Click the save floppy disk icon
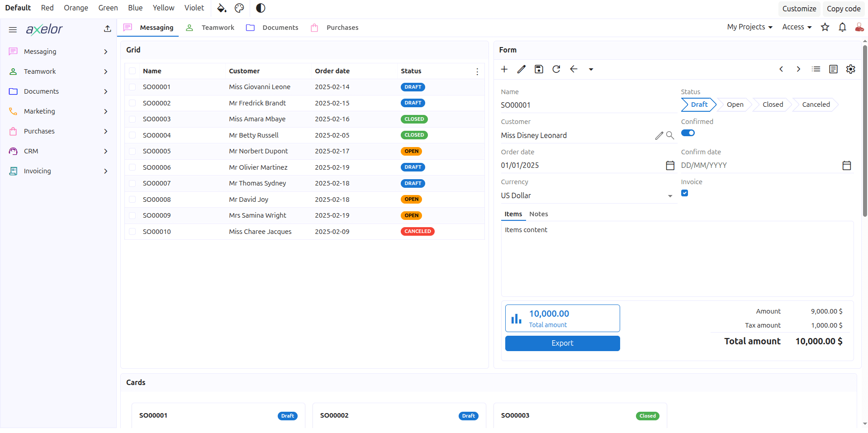 539,69
